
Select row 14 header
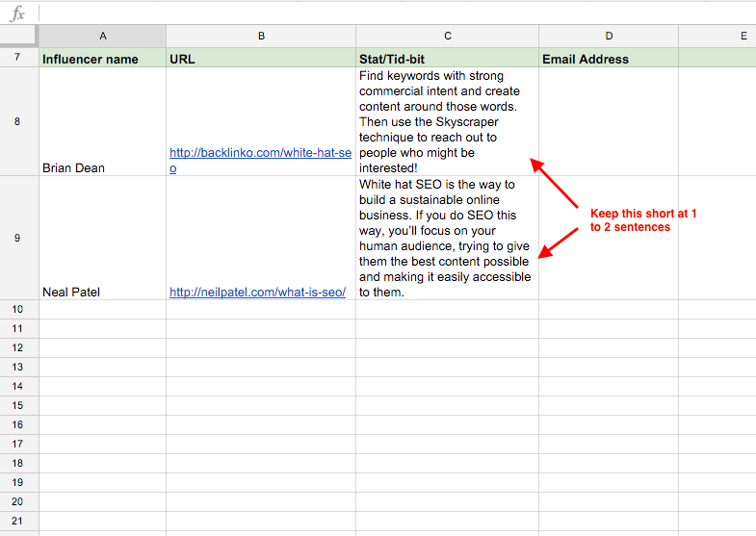tap(18, 387)
